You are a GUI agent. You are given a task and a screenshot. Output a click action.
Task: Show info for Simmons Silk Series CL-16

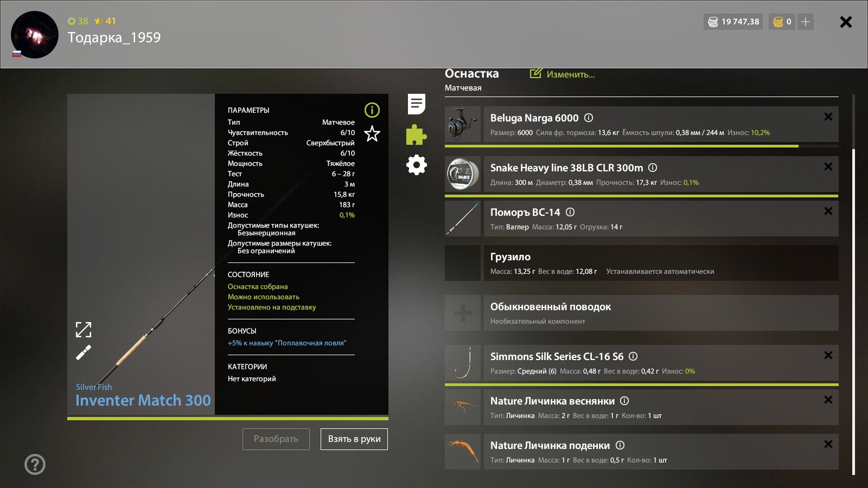click(x=633, y=356)
